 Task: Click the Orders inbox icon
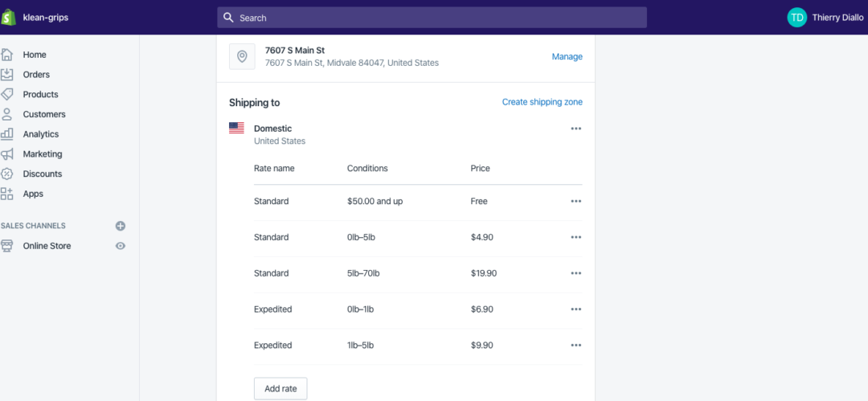pos(6,74)
